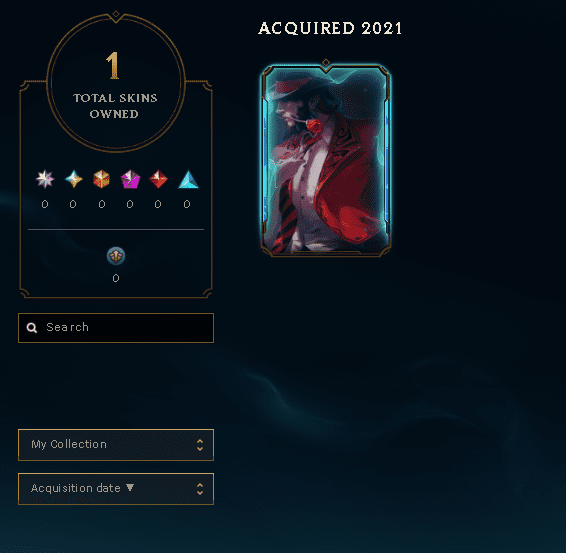This screenshot has height=553, width=566.
Task: Click the count under the Legacy emblem
Action: [x=116, y=278]
